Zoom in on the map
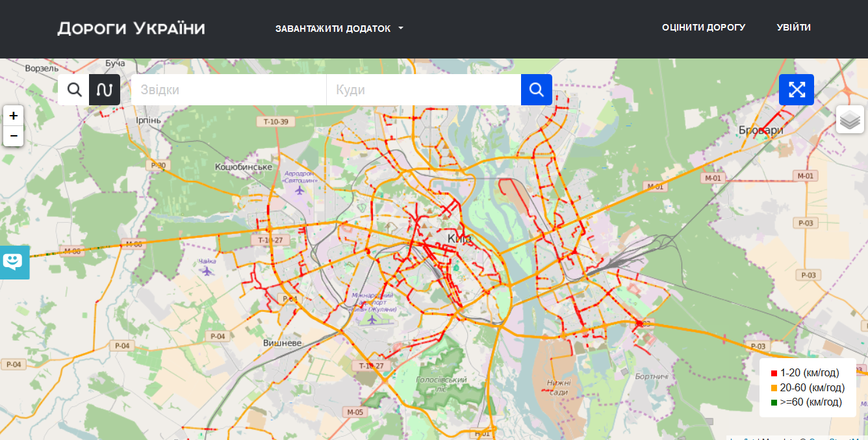Viewport: 868px width, 440px height. (14, 116)
